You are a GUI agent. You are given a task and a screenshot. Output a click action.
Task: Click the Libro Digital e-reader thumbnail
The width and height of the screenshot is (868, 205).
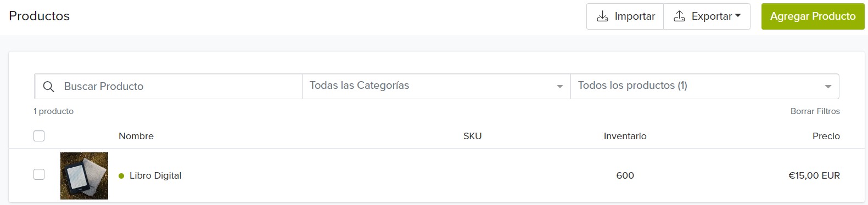(x=84, y=176)
